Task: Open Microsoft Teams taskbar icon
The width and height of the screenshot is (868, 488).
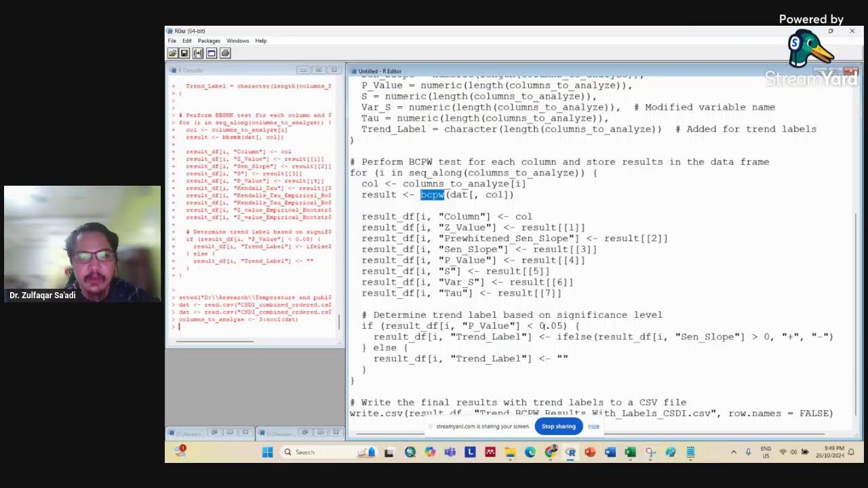Action: point(450,452)
